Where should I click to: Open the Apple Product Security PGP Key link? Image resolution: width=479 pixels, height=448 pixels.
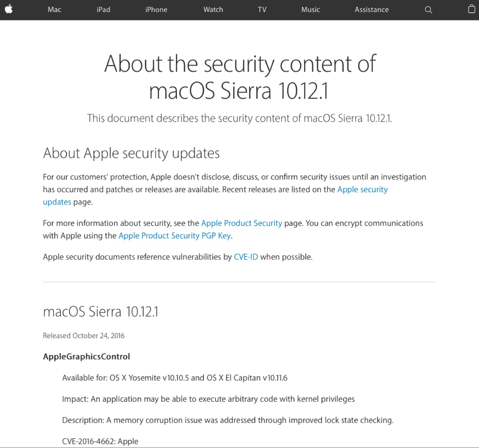click(174, 235)
